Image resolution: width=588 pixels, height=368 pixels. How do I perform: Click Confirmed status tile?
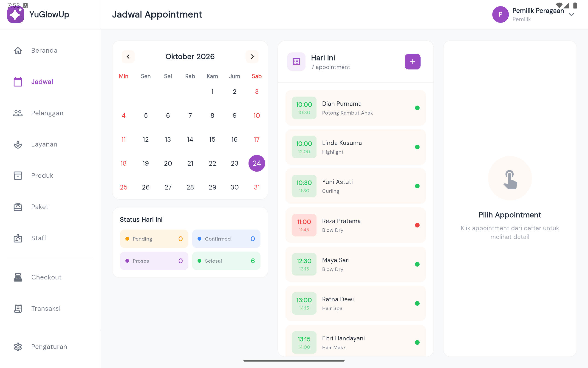226,239
